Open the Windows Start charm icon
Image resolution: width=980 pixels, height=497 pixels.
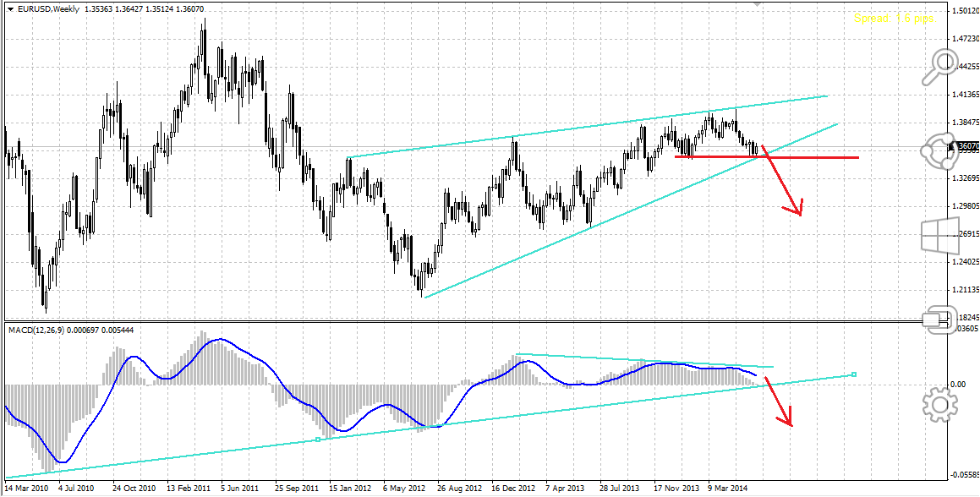pos(939,235)
